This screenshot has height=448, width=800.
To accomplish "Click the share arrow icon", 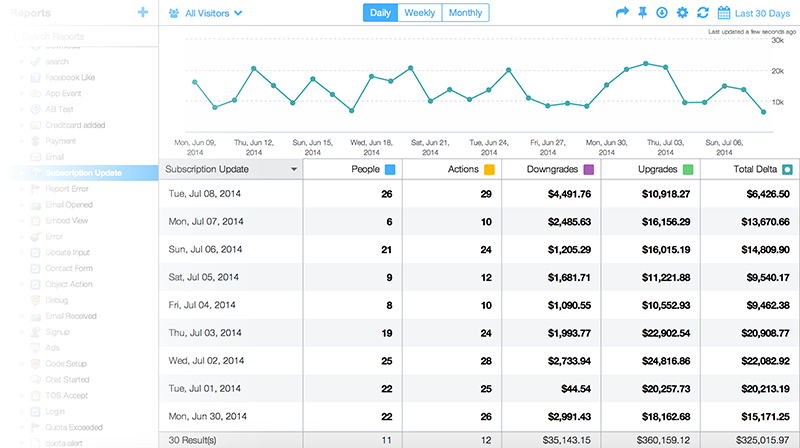I will 621,13.
